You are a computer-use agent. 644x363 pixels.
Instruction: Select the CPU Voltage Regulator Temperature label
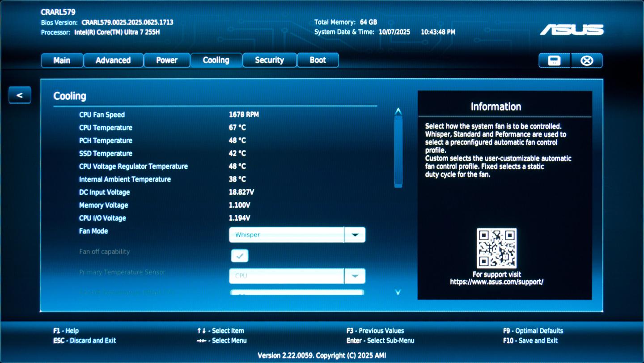click(133, 167)
